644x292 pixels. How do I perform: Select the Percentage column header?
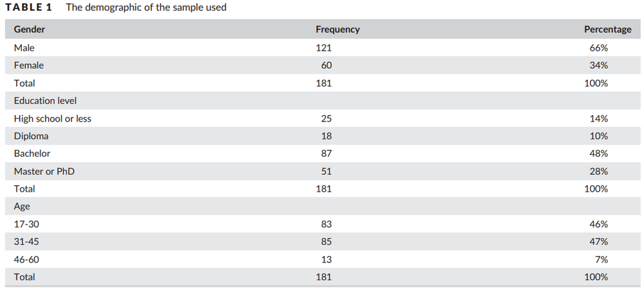[607, 30]
